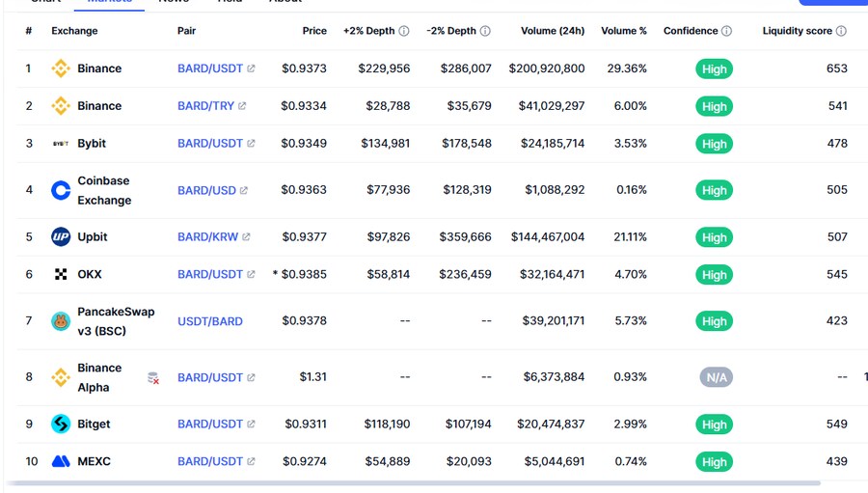
Task: Open the BARD/TRY pair link
Action: point(205,106)
